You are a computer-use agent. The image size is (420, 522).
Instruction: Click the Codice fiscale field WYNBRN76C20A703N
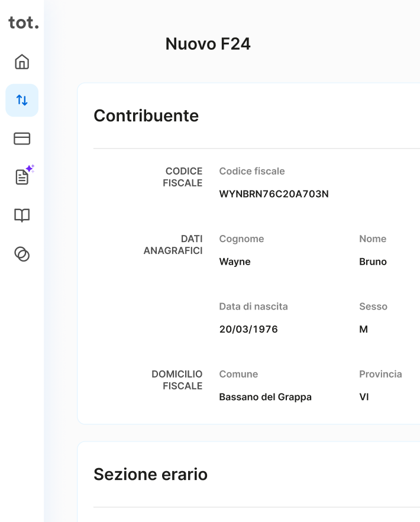273,194
